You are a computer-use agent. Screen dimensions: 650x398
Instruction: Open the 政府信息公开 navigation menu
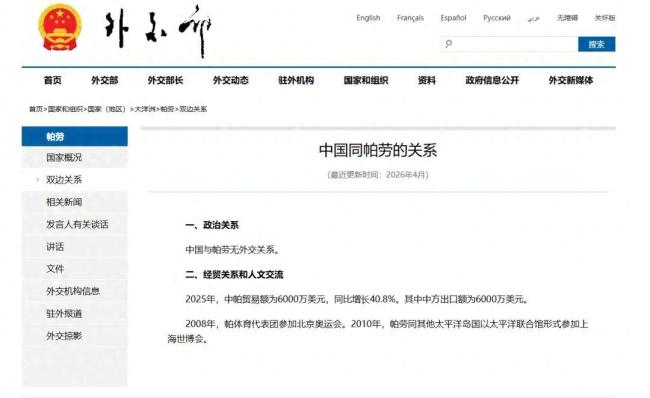pos(492,80)
